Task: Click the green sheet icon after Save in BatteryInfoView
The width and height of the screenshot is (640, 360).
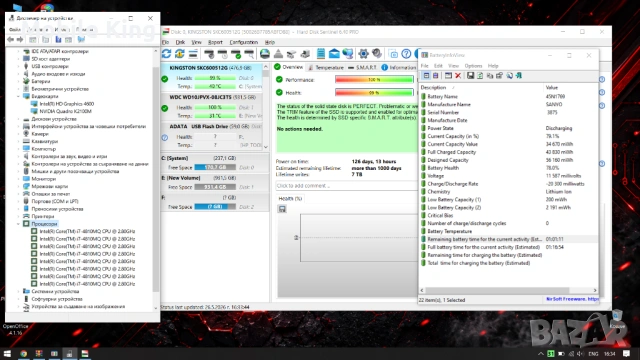Action: point(480,76)
